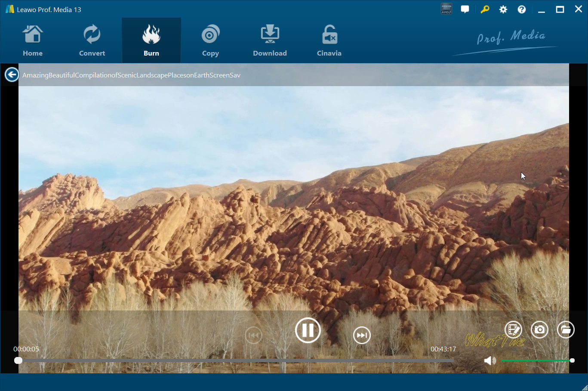Screen dimensions: 588x391
Task: Open the settings gear icon
Action: pos(503,9)
